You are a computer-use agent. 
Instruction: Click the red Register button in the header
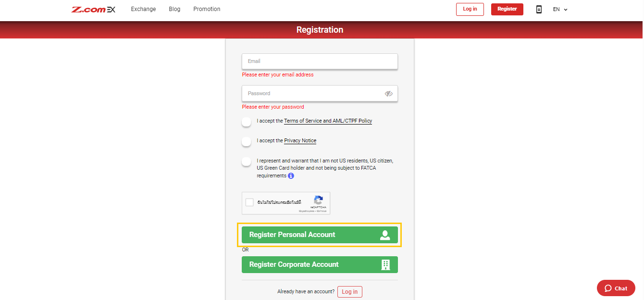click(507, 9)
